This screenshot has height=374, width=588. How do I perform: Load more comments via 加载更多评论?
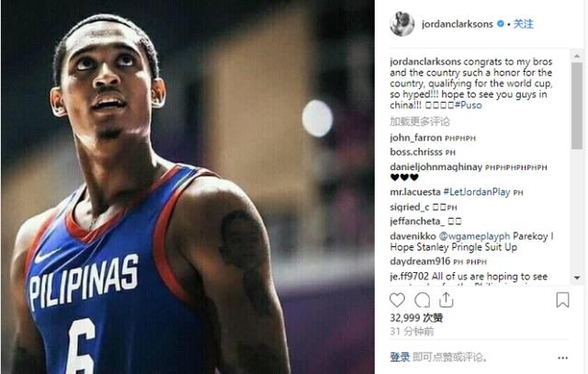pyautogui.click(x=420, y=121)
